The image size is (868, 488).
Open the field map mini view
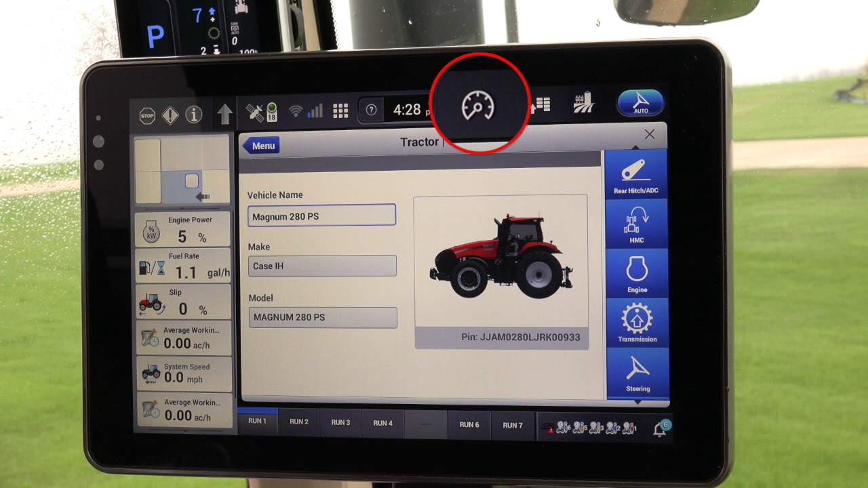tap(182, 171)
